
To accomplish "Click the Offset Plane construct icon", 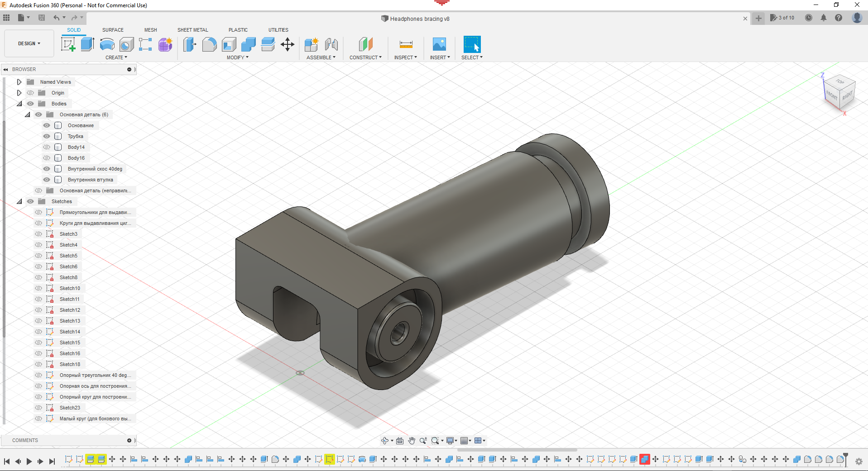I will [x=366, y=44].
